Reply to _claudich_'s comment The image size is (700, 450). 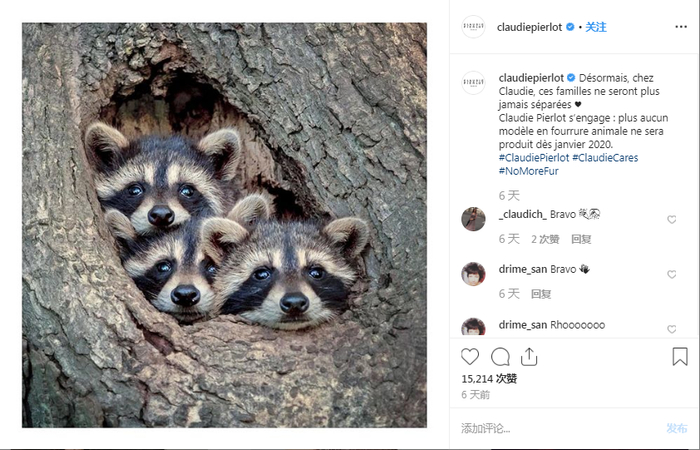tap(581, 239)
